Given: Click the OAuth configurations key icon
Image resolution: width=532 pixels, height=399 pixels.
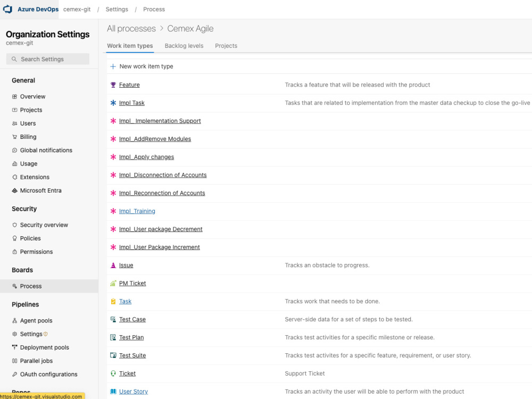Looking at the screenshot, I should point(14,374).
